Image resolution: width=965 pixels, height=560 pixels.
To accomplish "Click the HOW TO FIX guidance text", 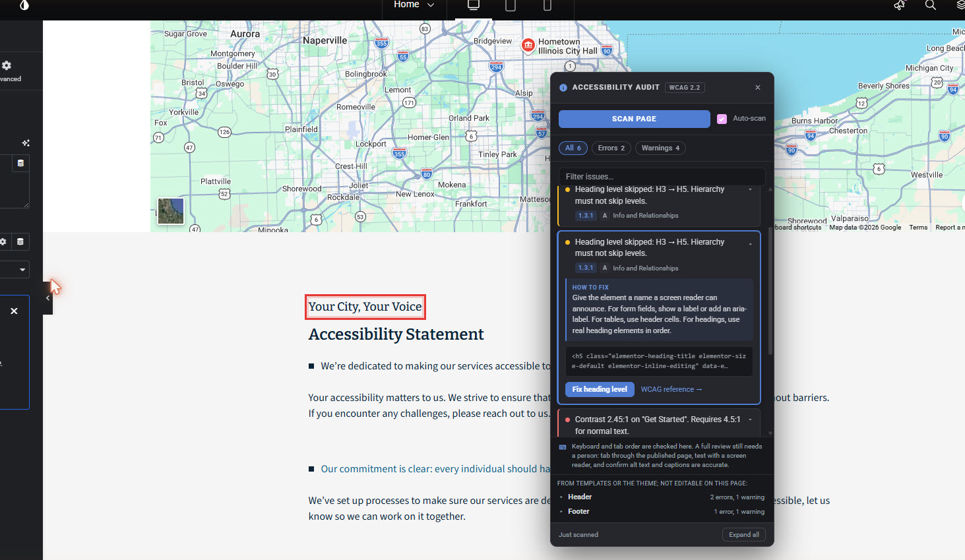I will tap(660, 314).
